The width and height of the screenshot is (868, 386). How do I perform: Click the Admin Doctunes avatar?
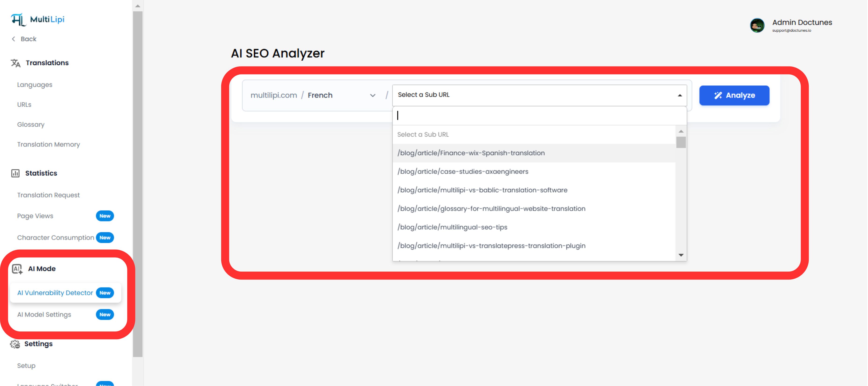coord(757,25)
